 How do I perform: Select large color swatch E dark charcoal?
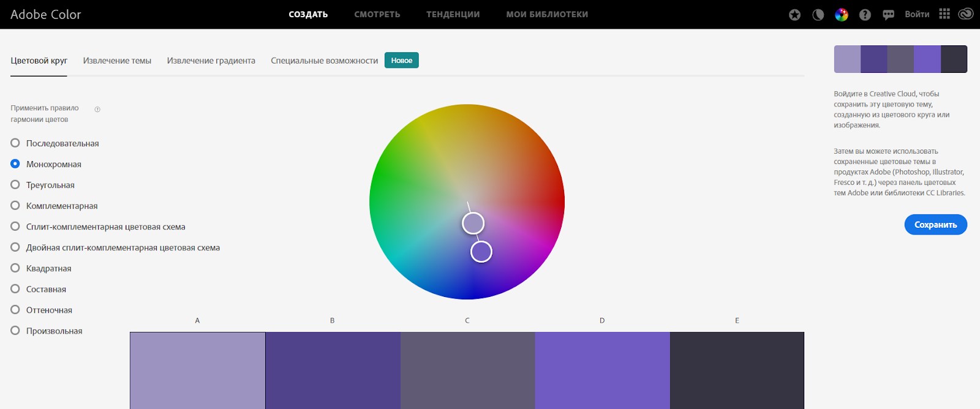coord(737,370)
